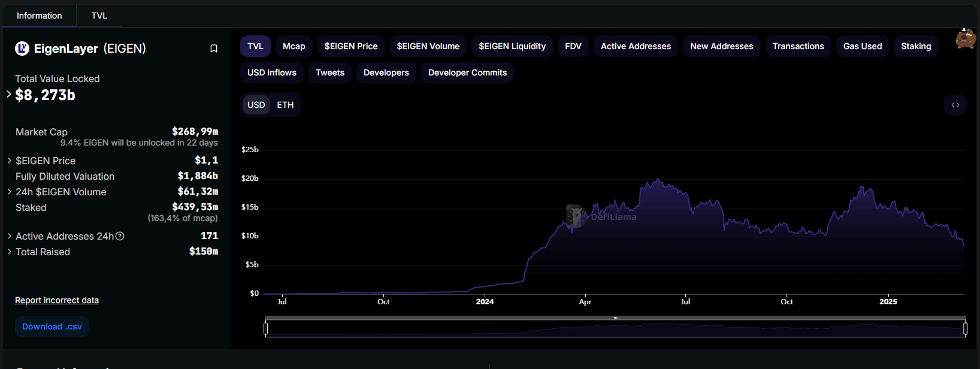
Task: Enable the $EIGEN Price chart metric
Action: [x=351, y=46]
